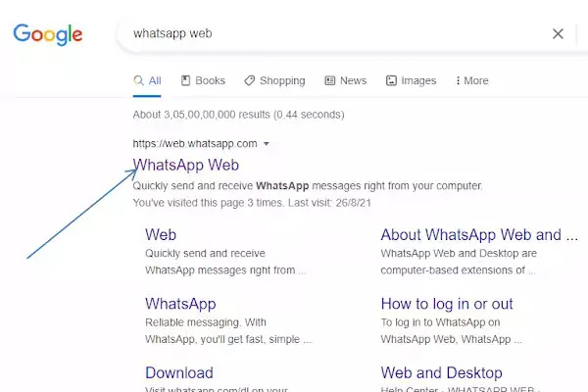Open the How to log in or out link

click(447, 304)
